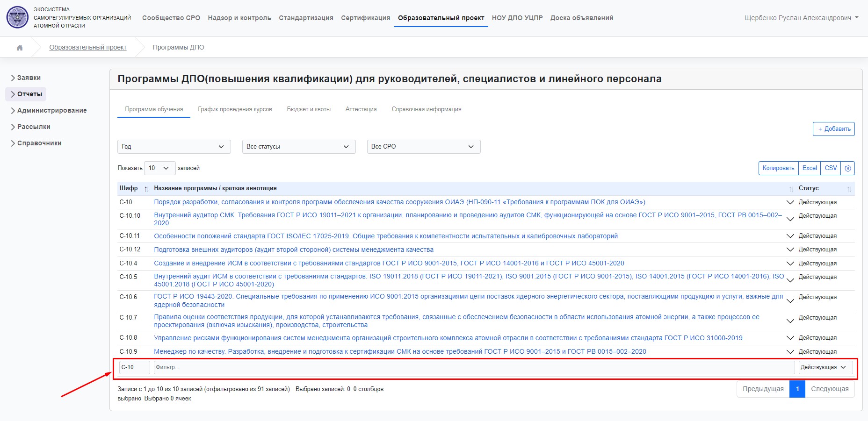Image resolution: width=868 pixels, height=421 pixels.
Task: Click the Шифр filter field containing С-10
Action: coord(135,367)
